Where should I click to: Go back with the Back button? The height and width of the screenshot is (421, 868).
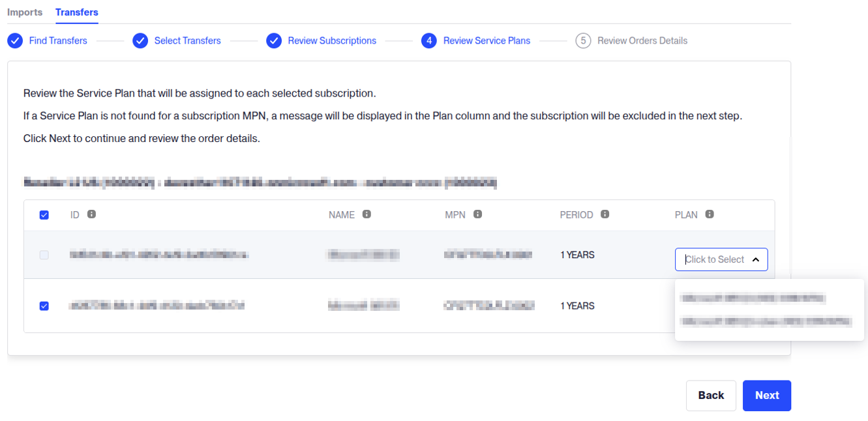(x=711, y=396)
